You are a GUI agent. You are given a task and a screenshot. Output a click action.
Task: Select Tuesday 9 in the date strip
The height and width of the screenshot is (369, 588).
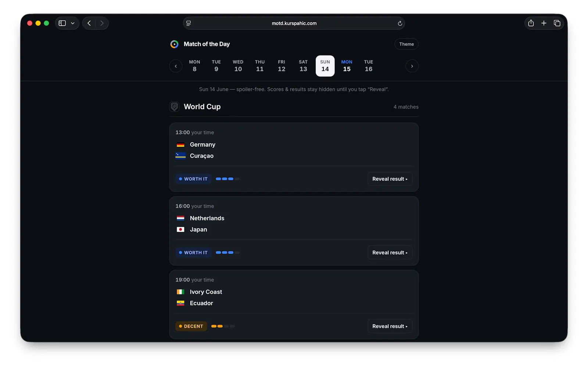tap(216, 66)
